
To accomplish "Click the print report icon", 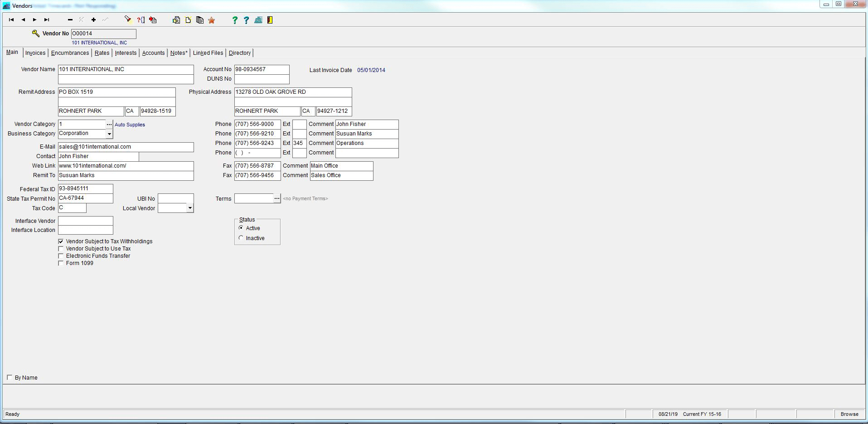I will click(176, 20).
